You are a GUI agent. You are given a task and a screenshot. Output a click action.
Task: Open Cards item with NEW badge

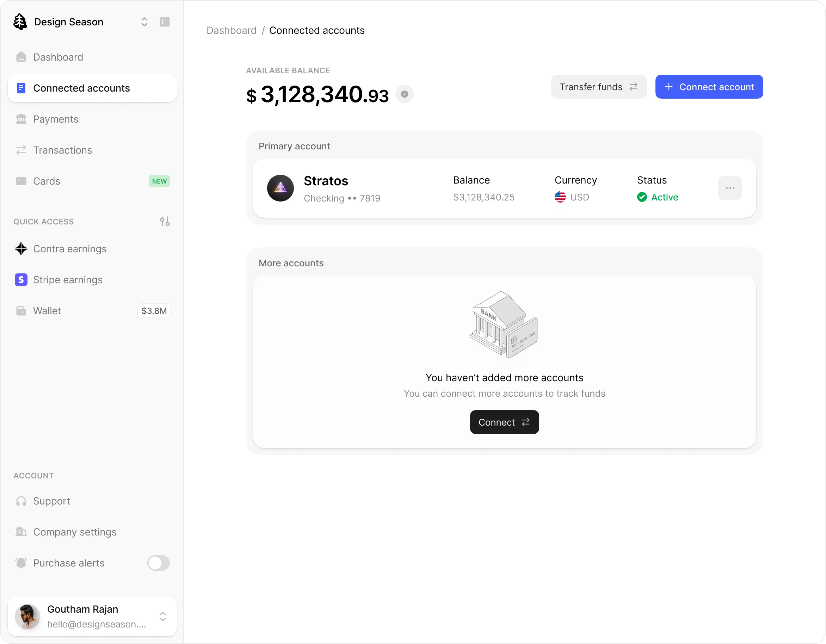tap(47, 181)
